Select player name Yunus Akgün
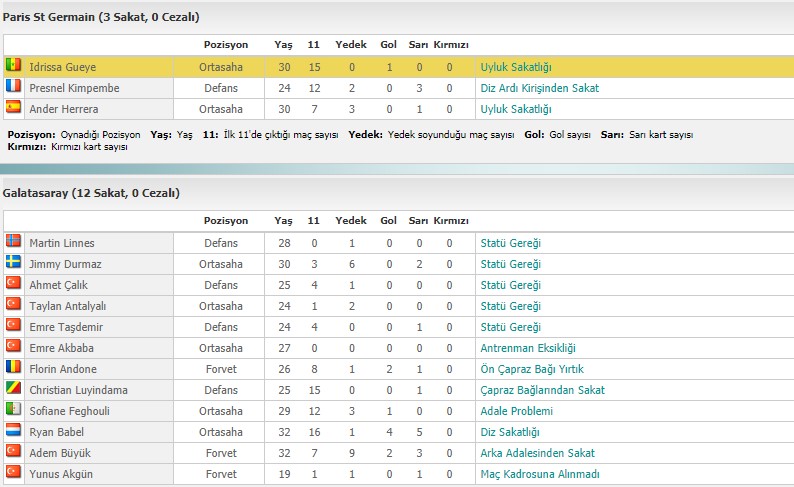Image resolution: width=794 pixels, height=487 pixels. (x=61, y=474)
